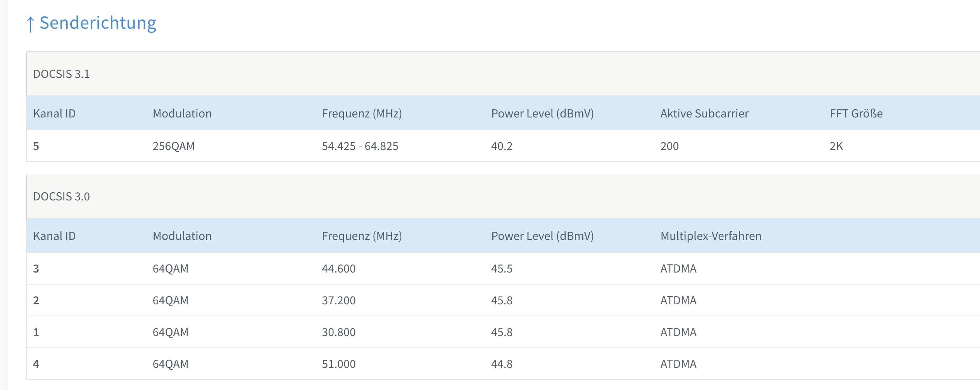Click the 200 active subcarrier value
Viewport: 980px width, 390px height.
669,146
